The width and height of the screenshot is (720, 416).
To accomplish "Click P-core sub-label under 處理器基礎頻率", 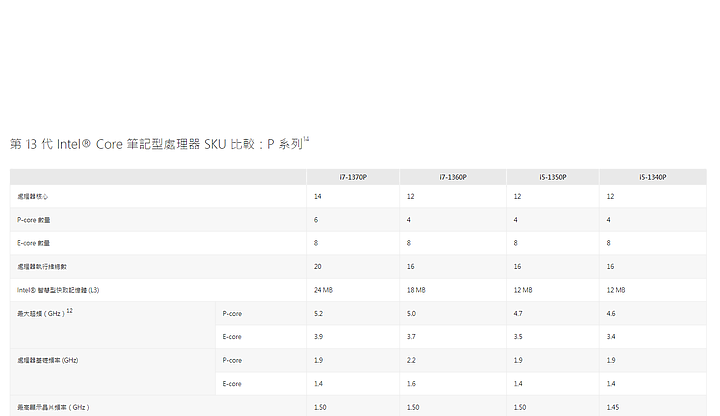I will [232, 360].
